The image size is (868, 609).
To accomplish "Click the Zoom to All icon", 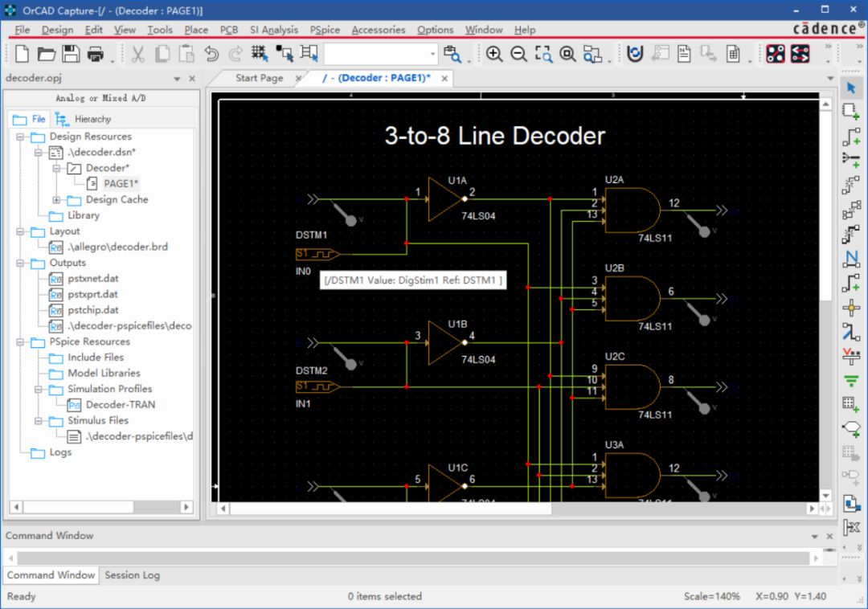I will coord(567,54).
